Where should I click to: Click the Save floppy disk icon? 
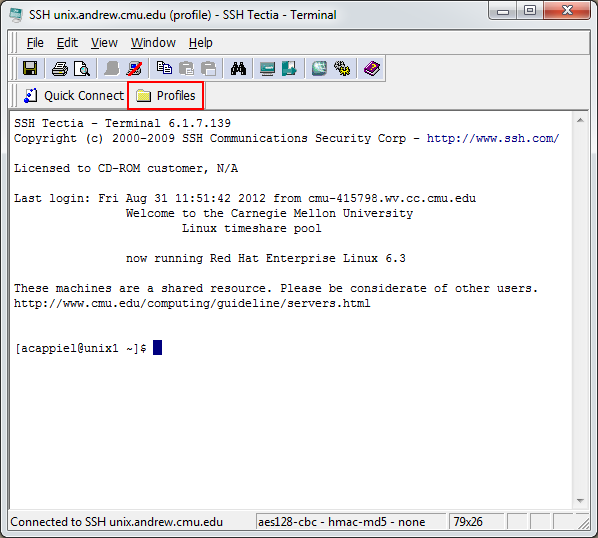click(x=30, y=69)
